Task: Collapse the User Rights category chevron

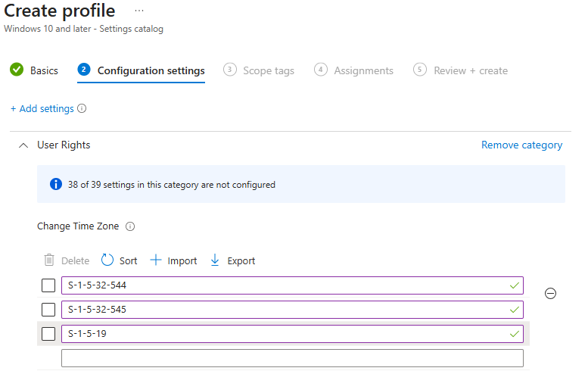Action: point(23,145)
